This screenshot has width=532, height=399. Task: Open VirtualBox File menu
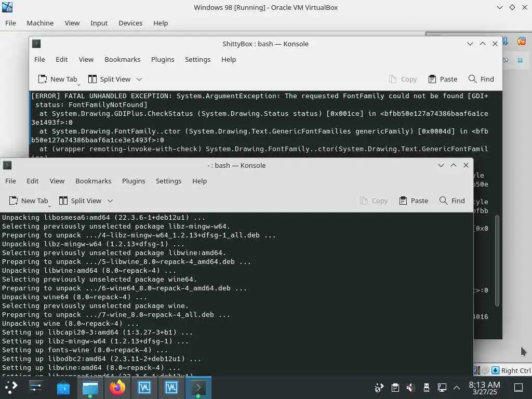click(10, 23)
